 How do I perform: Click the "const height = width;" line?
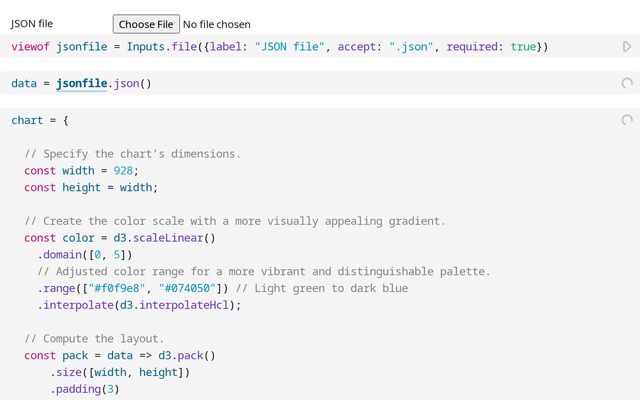tap(91, 187)
